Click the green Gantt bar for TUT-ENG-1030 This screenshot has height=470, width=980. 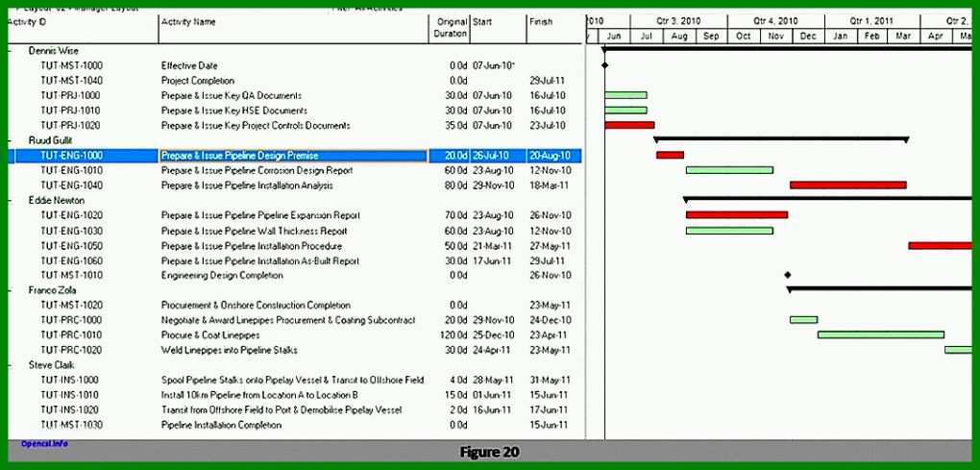click(729, 231)
